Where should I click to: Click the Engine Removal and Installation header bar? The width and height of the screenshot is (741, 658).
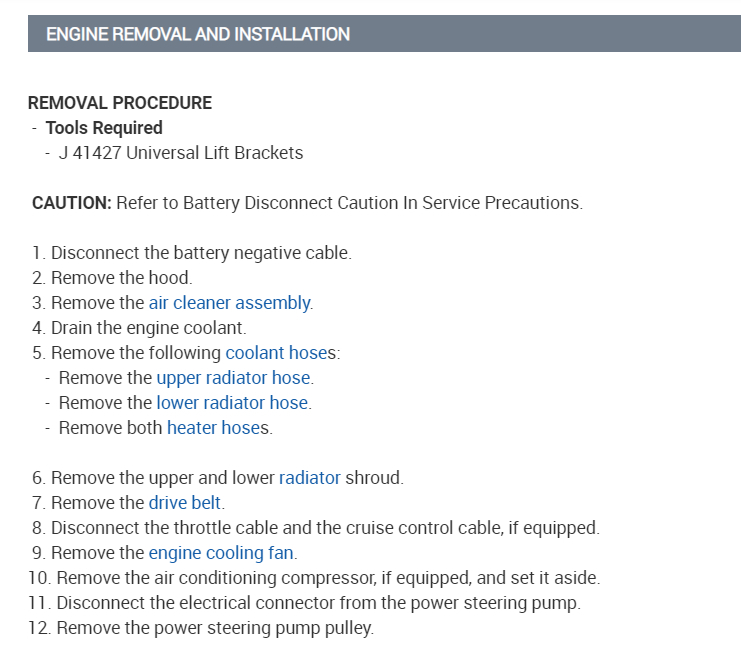point(384,34)
